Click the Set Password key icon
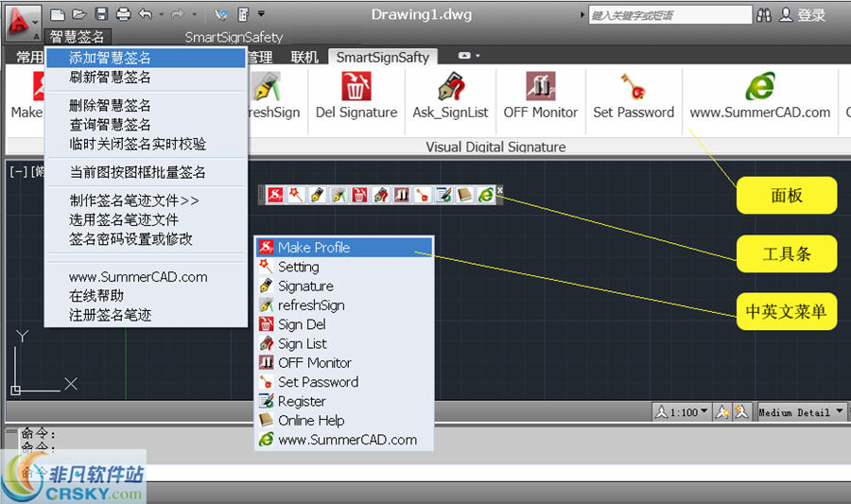851x504 pixels. point(633,87)
